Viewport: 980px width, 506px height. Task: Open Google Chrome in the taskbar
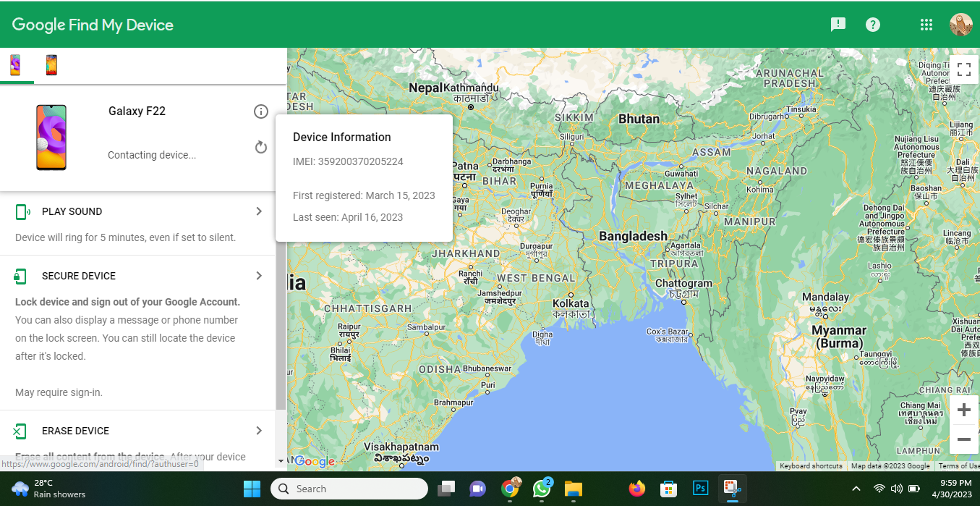click(x=511, y=489)
